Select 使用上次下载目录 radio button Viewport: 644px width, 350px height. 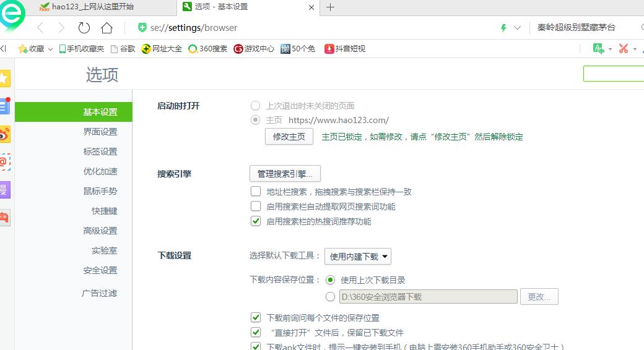pyautogui.click(x=330, y=280)
